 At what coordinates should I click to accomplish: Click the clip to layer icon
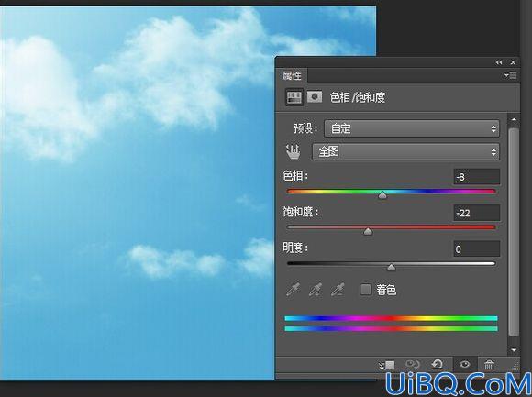tap(386, 365)
